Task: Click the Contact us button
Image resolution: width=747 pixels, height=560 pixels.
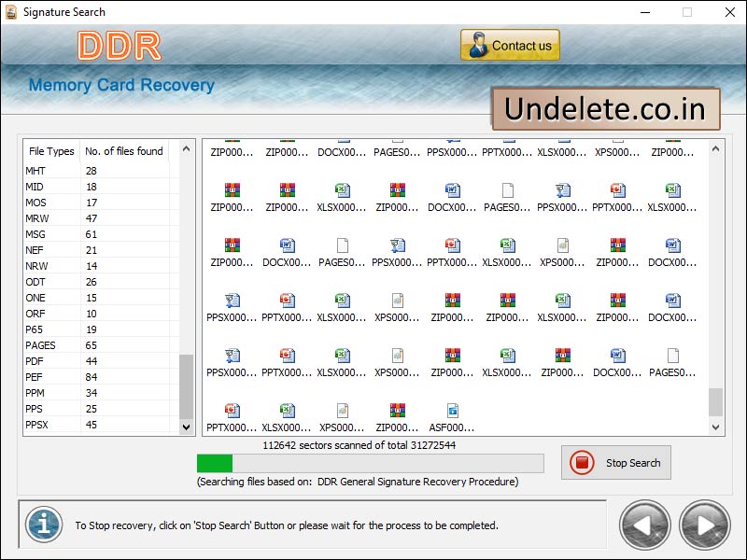Action: click(510, 46)
